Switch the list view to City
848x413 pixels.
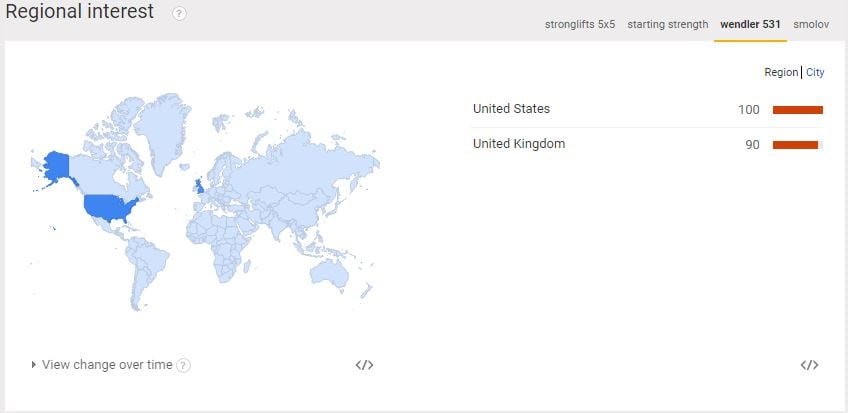pyautogui.click(x=815, y=73)
